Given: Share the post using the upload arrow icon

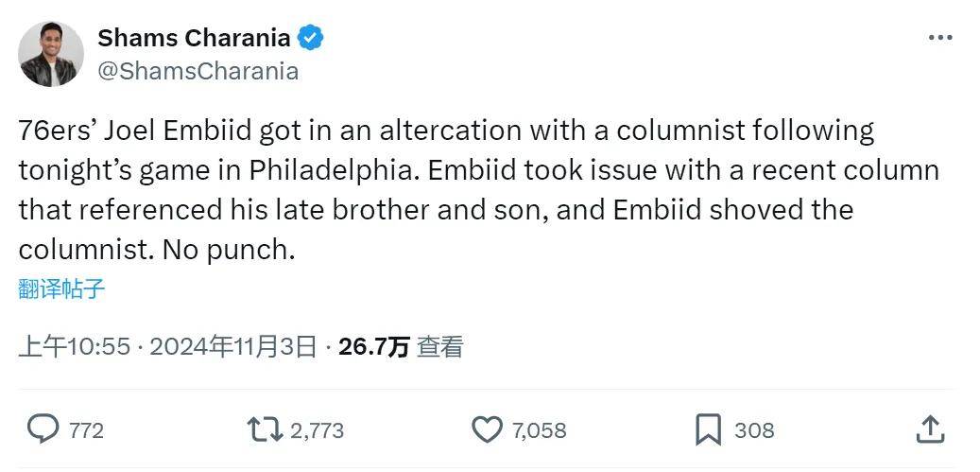Looking at the screenshot, I should [x=930, y=429].
